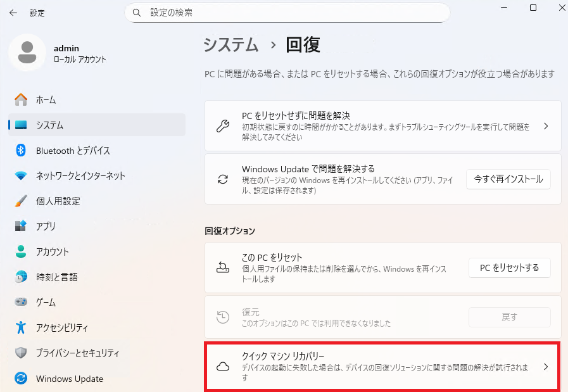Open the PC をリセットせずに問題を解決 card
The height and width of the screenshot is (392, 568).
pyautogui.click(x=383, y=126)
